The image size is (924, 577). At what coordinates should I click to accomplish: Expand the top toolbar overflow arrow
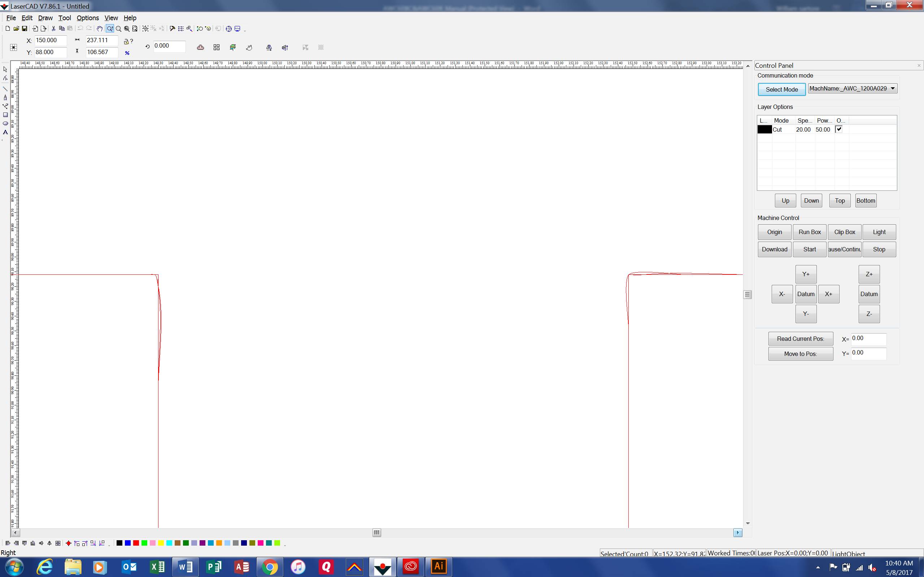(x=245, y=30)
